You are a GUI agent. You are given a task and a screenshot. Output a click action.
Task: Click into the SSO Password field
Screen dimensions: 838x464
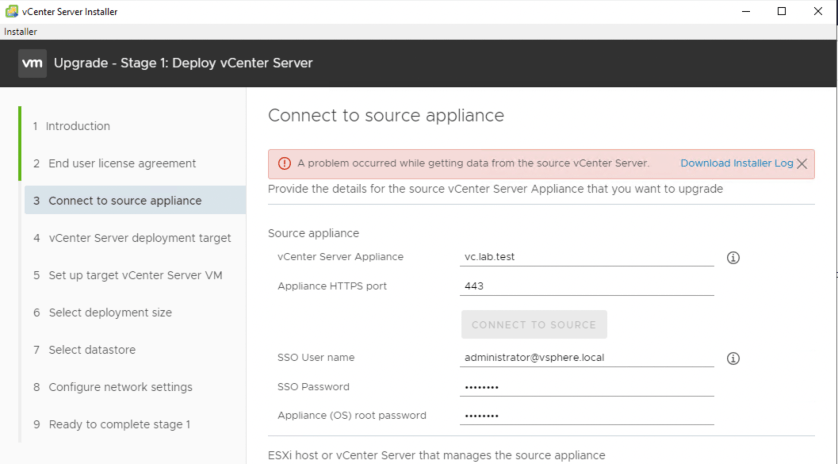[x=586, y=387]
